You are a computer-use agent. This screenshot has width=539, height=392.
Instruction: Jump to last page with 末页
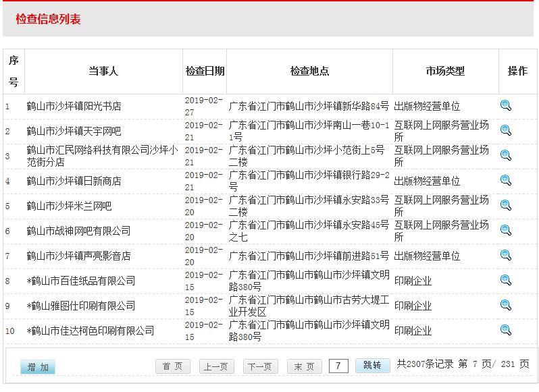(x=305, y=366)
